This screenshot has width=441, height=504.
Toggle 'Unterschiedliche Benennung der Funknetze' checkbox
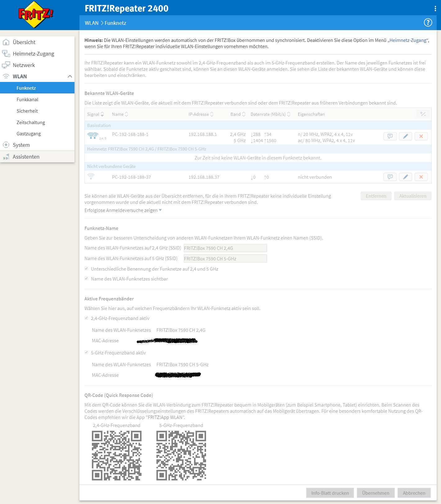(86, 269)
